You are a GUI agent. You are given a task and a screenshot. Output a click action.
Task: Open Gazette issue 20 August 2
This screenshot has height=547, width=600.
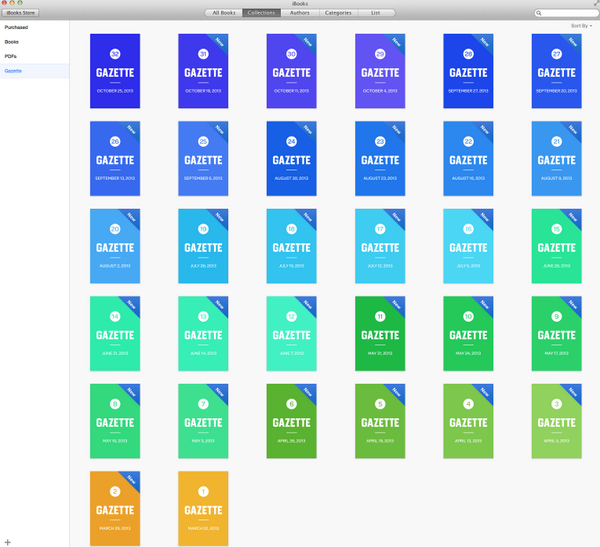115,246
